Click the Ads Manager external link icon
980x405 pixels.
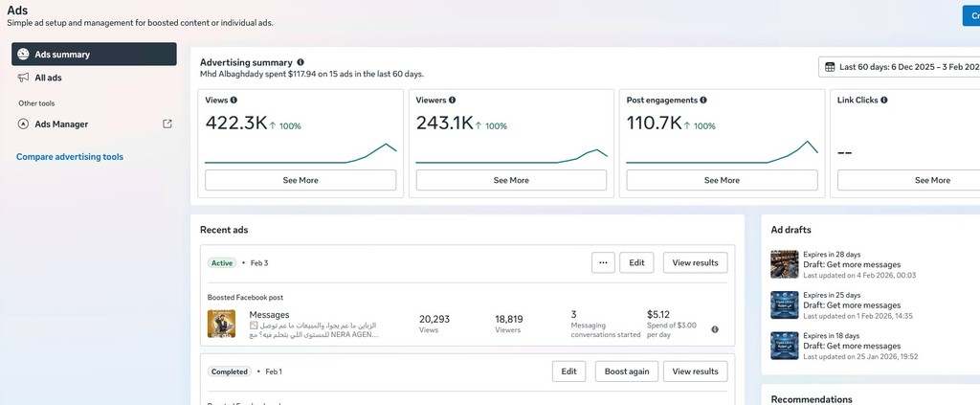pyautogui.click(x=167, y=124)
